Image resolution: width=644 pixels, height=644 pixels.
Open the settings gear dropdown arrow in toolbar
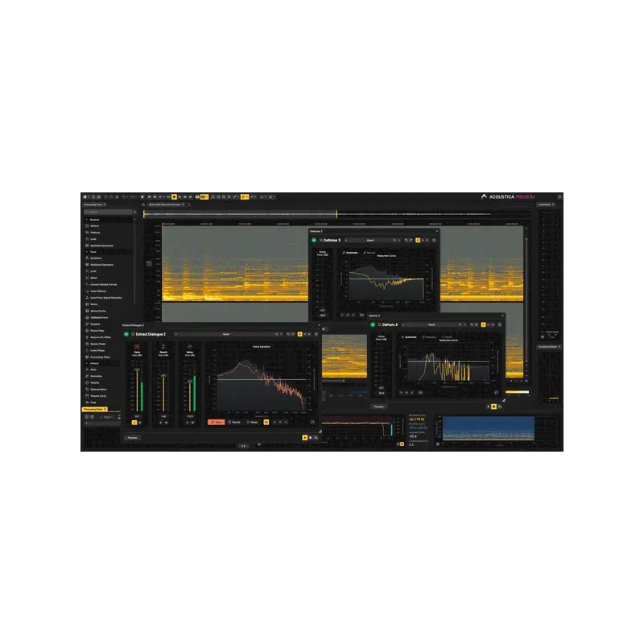click(x=89, y=196)
